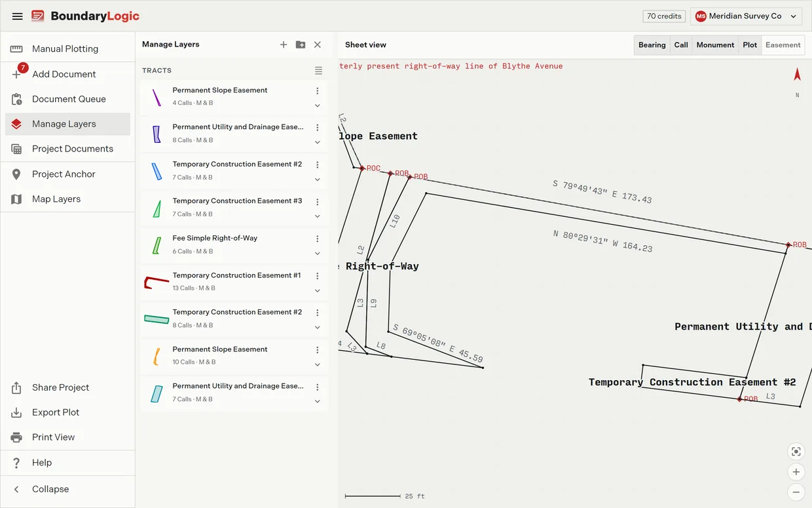Click Share Project

[67, 387]
